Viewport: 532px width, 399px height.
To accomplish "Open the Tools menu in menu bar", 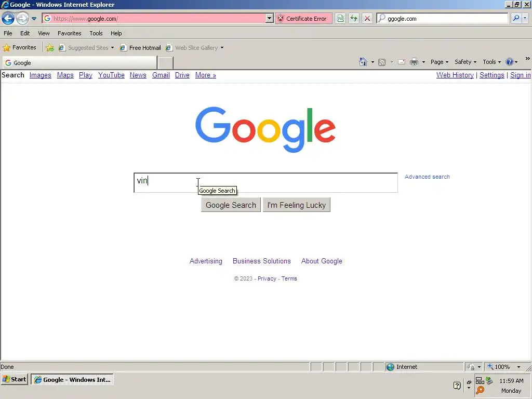I will click(96, 33).
